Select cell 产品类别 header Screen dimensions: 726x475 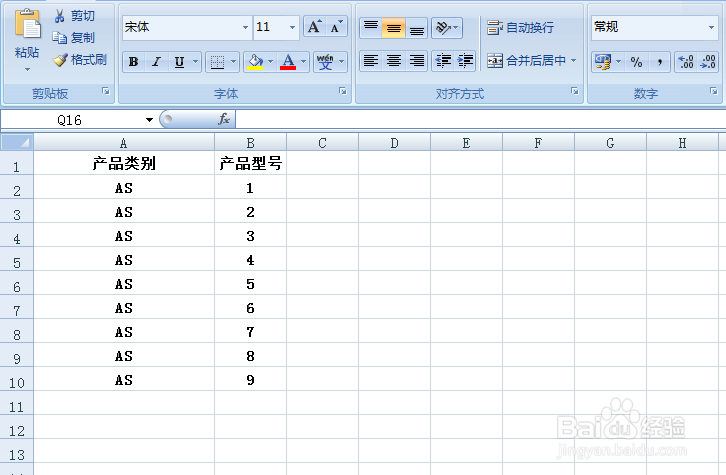click(124, 163)
